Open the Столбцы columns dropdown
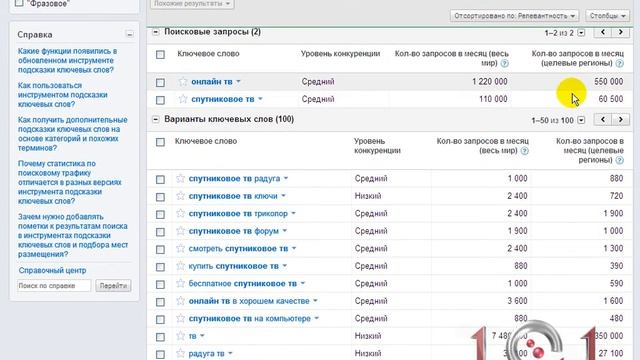 [x=607, y=16]
